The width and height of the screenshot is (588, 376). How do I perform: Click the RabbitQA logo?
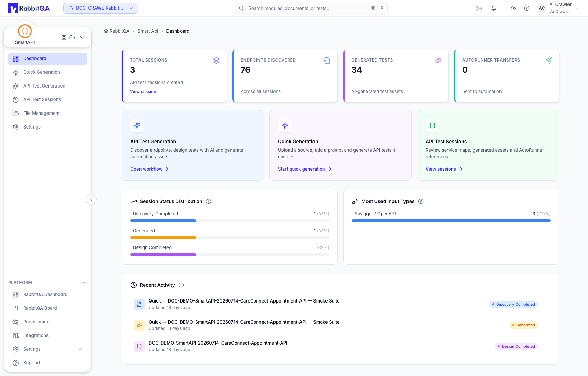(x=29, y=8)
